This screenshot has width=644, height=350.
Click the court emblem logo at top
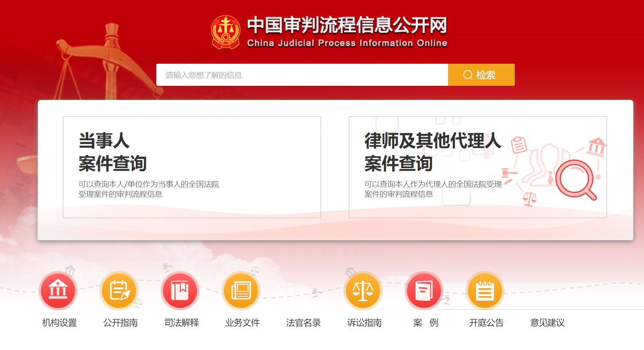coord(226,32)
